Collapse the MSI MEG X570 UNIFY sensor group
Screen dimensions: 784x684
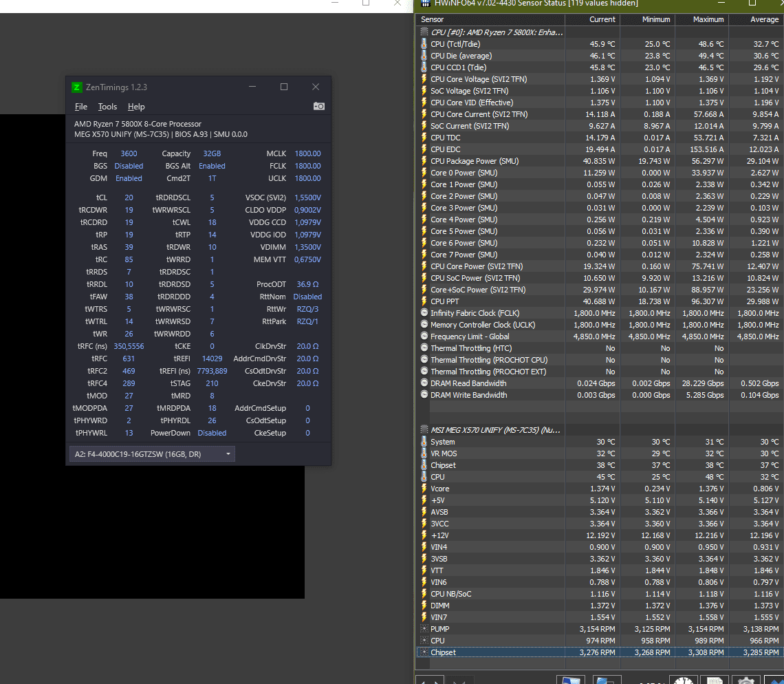495,430
